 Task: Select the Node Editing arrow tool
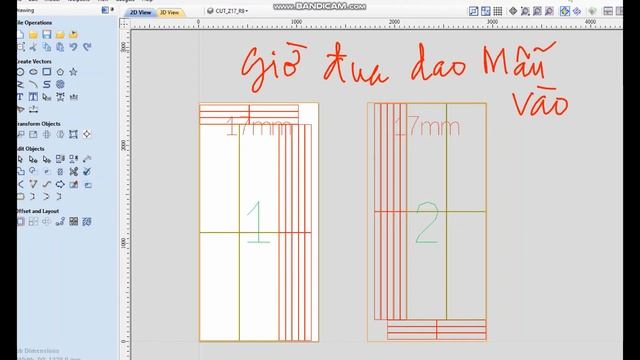(33, 159)
